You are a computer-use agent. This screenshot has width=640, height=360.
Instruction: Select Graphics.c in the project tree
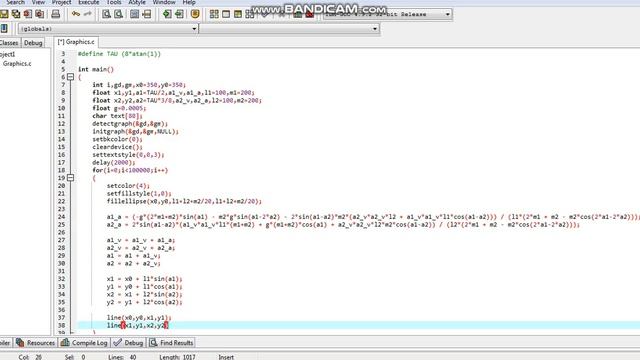[x=17, y=64]
